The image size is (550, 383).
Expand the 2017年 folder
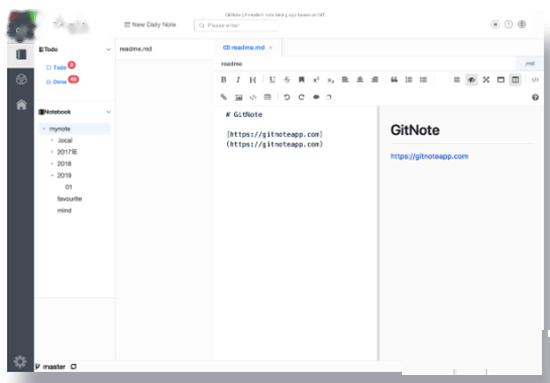52,152
